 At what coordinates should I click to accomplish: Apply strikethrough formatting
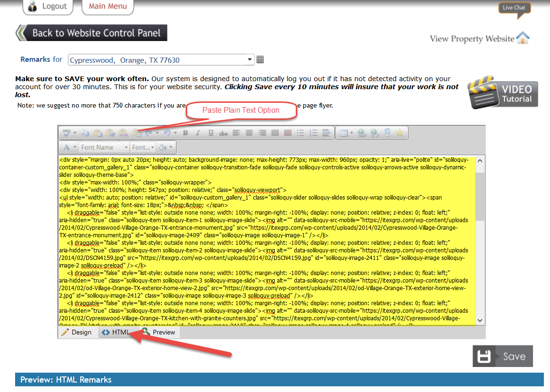tap(224, 133)
